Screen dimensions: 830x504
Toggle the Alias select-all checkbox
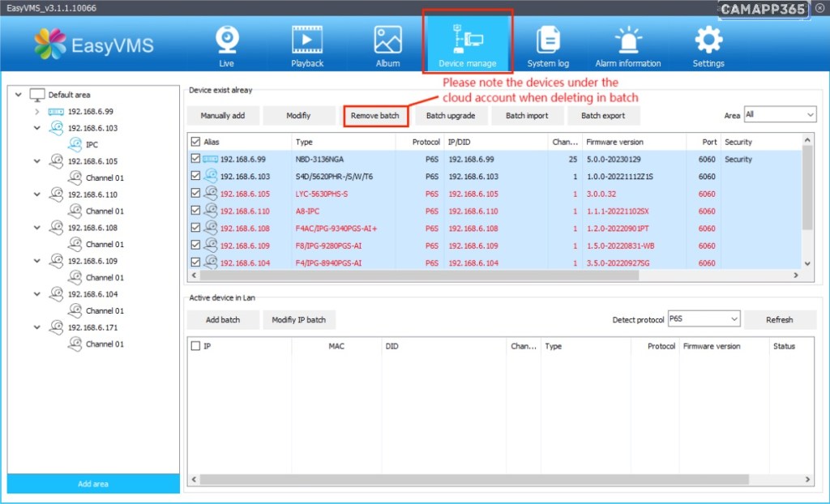[195, 142]
